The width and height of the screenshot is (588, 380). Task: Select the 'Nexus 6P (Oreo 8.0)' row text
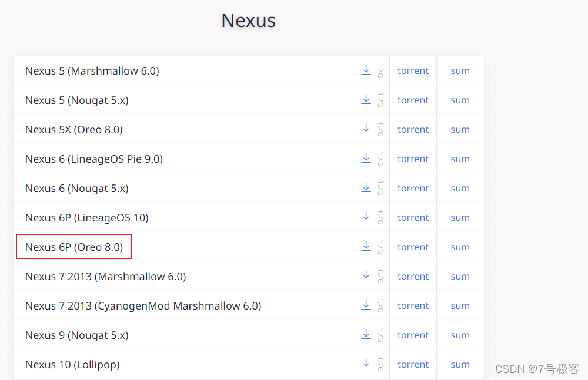[74, 247]
